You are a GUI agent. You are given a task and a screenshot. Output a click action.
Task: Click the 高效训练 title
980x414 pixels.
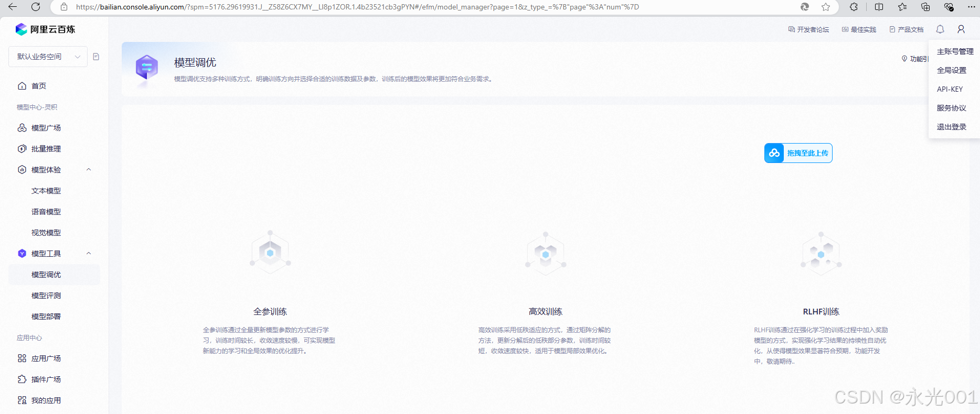546,311
